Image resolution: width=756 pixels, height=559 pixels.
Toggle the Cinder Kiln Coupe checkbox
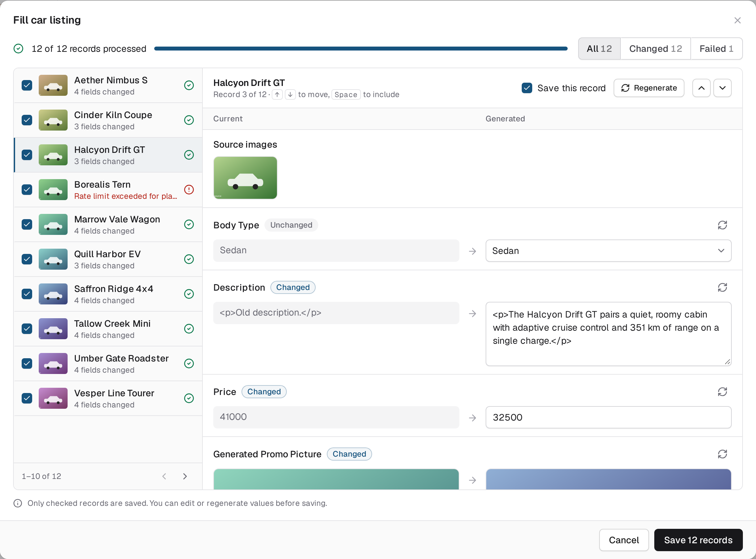click(x=27, y=120)
